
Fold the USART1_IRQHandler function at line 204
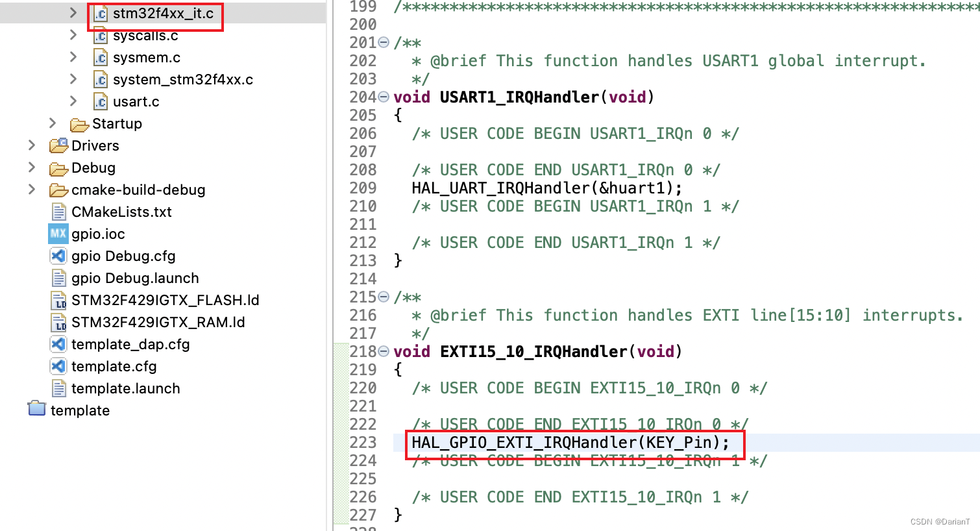pyautogui.click(x=384, y=97)
